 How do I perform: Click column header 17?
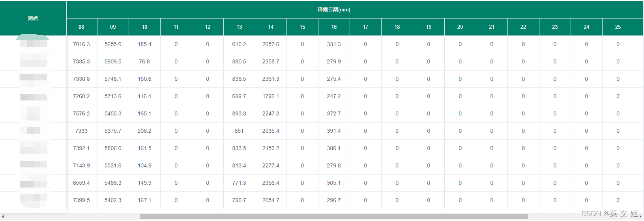[365, 27]
